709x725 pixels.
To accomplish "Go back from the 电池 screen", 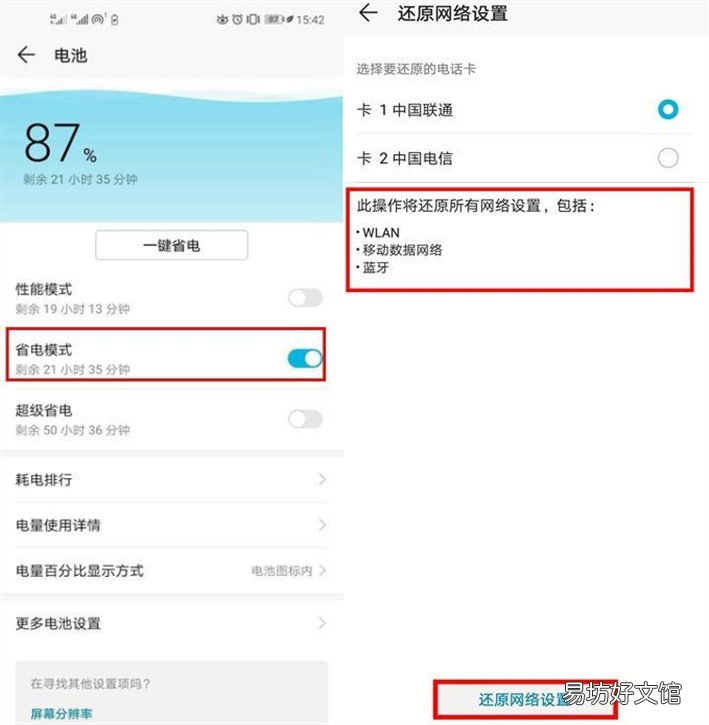I will coord(26,55).
